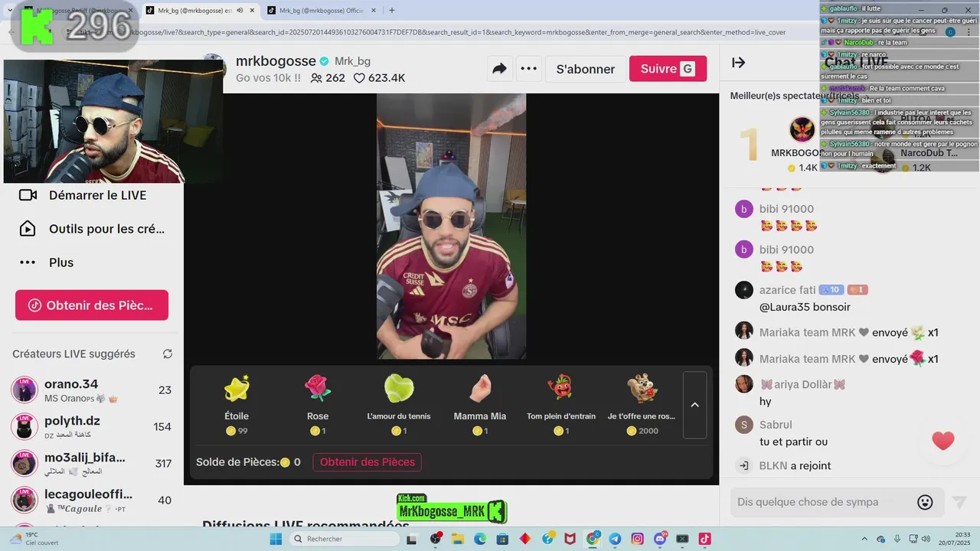980x551 pixels.
Task: Click the pink Obtenir des Pièces sidebar button
Action: [x=92, y=305]
